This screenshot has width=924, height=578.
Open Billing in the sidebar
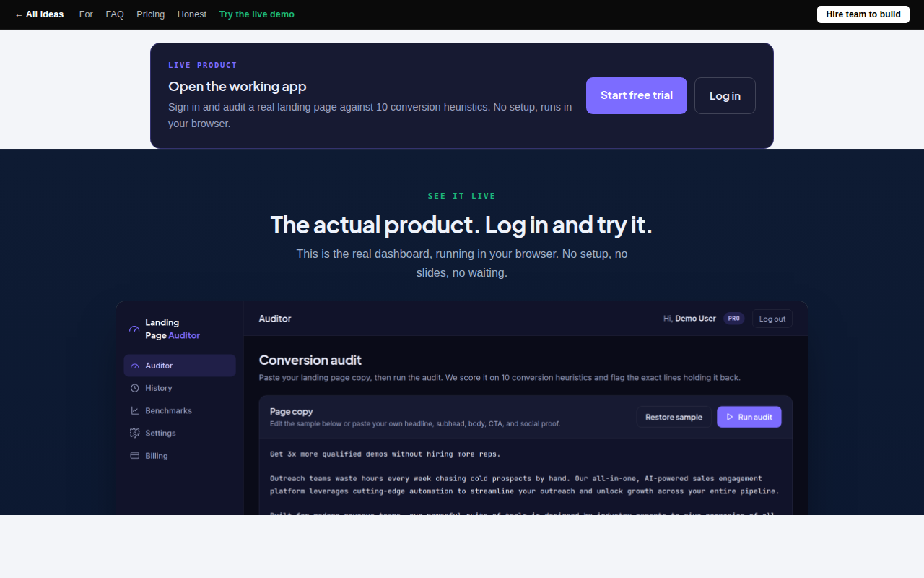point(180,455)
